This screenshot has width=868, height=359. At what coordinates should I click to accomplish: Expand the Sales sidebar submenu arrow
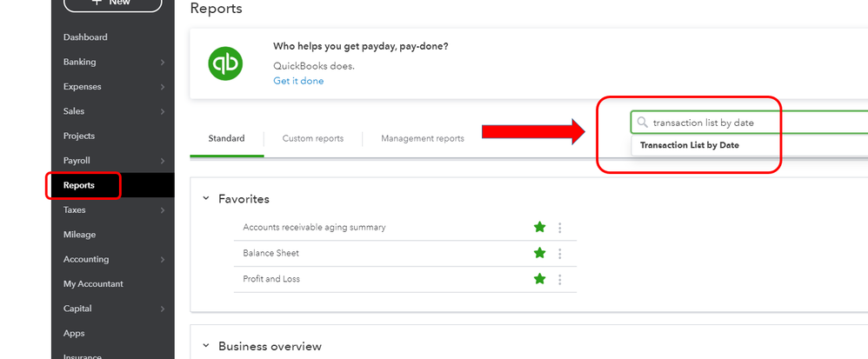(x=162, y=112)
